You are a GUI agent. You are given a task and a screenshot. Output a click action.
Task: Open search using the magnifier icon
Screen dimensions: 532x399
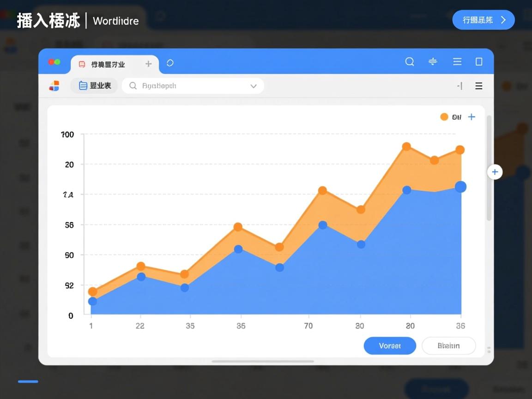(410, 61)
